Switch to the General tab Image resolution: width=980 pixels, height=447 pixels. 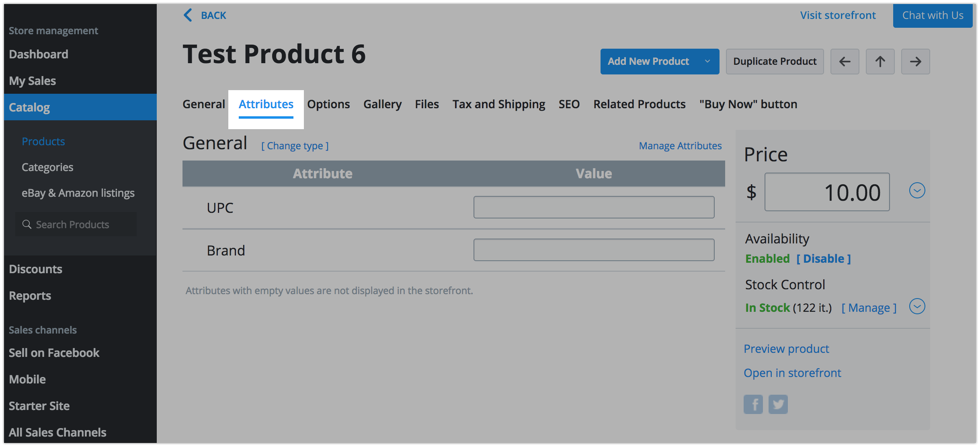(x=203, y=104)
